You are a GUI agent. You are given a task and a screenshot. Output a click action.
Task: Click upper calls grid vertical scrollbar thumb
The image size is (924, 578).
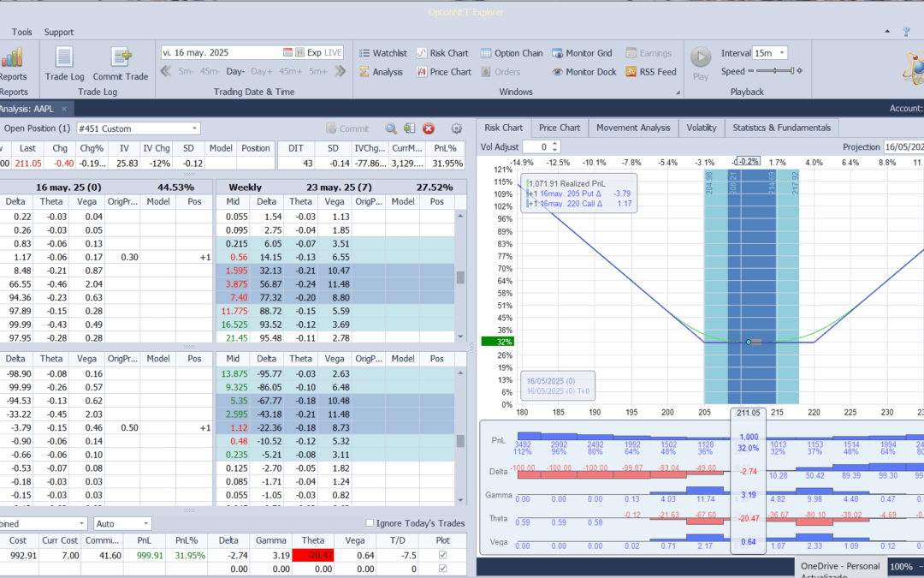point(460,277)
